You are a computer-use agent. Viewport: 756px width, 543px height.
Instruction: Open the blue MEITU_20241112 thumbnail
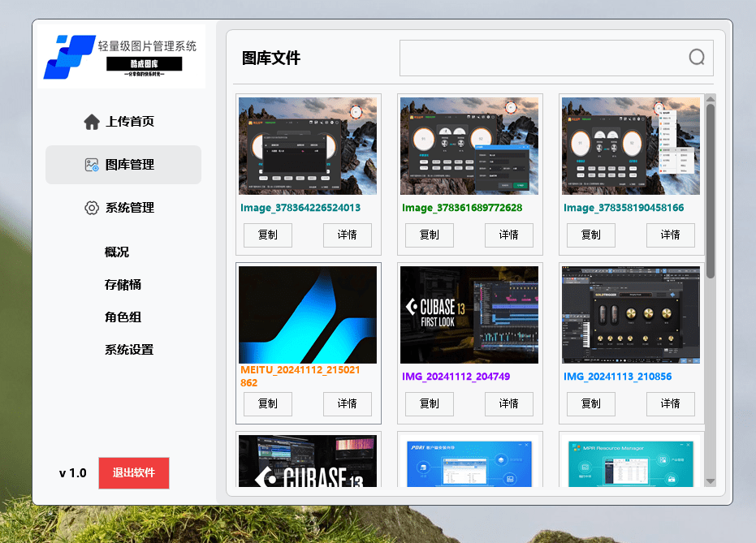308,315
